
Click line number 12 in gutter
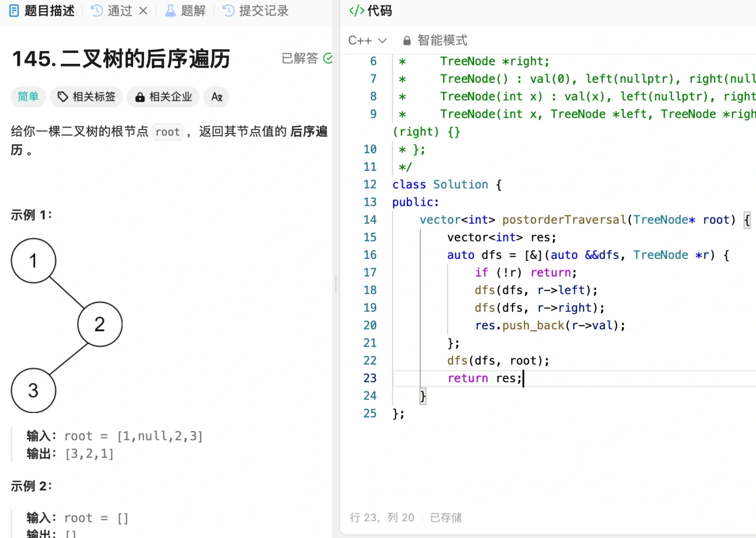pyautogui.click(x=370, y=184)
